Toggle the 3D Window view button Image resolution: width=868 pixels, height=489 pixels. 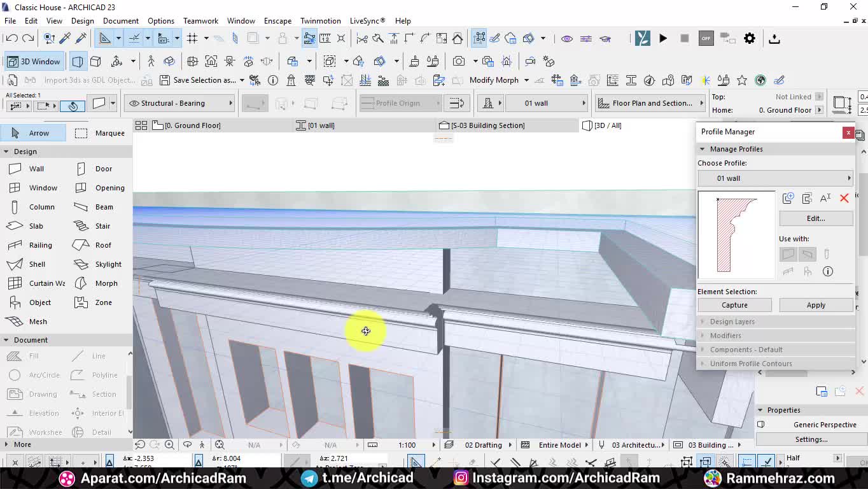point(34,62)
